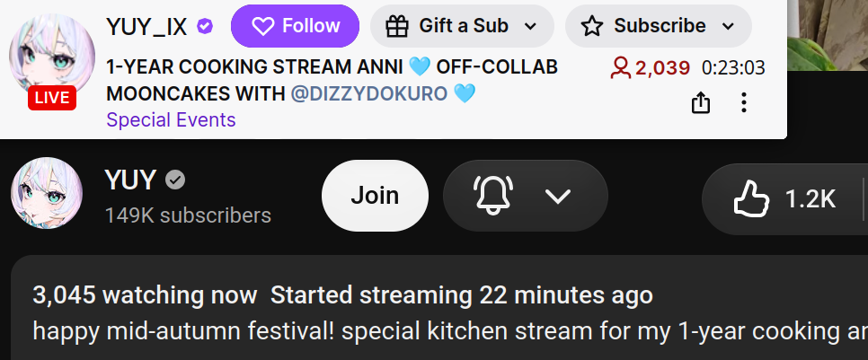Click the YUY YouTube channel avatar
Screen dimensions: 868x360
(x=47, y=193)
